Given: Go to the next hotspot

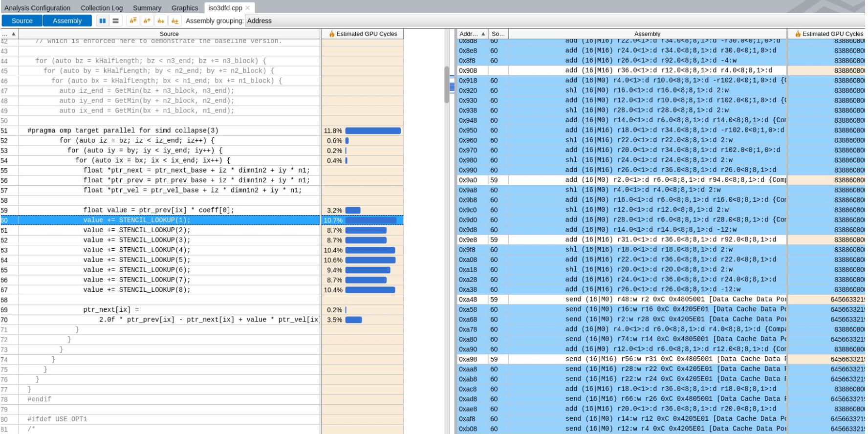Looking at the screenshot, I should pos(161,21).
